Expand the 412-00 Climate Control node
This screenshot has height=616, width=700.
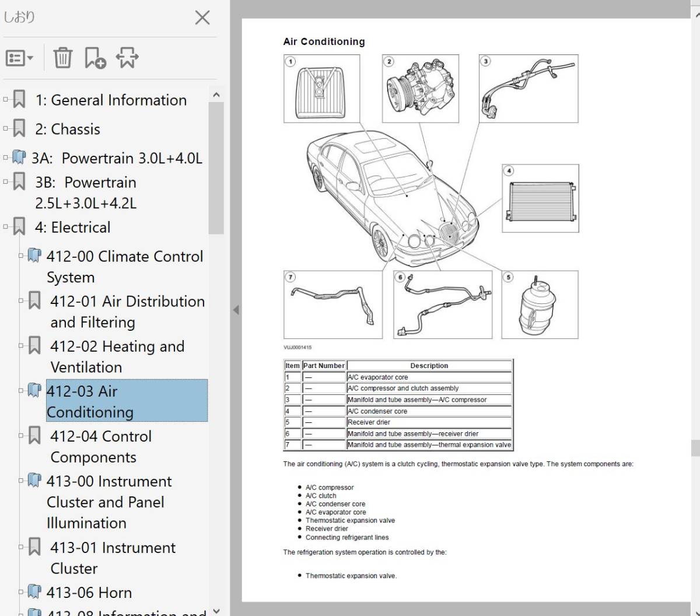[21, 256]
